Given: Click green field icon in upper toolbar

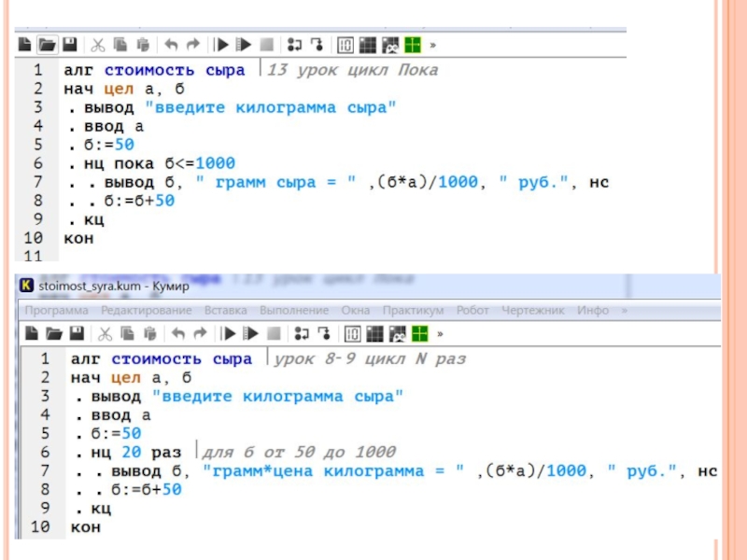Looking at the screenshot, I should (413, 45).
